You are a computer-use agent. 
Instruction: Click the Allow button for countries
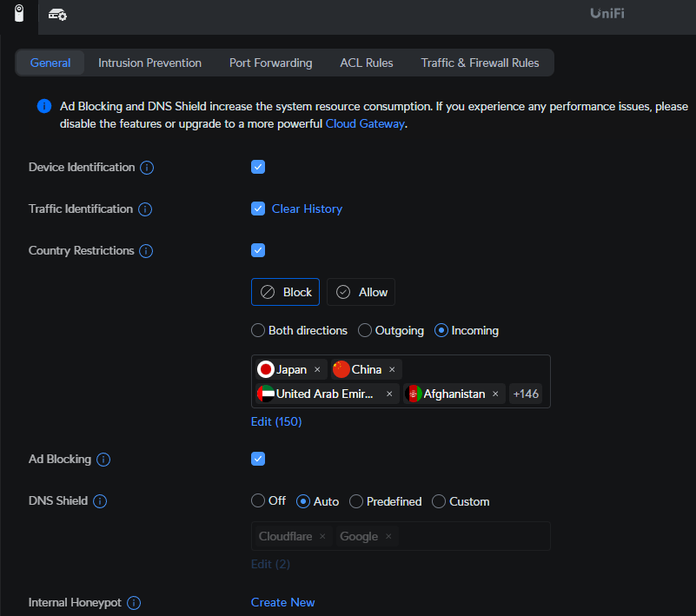pyautogui.click(x=361, y=292)
